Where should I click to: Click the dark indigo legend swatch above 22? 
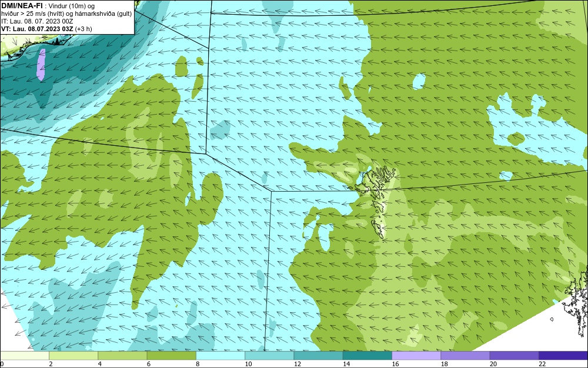tap(563, 356)
